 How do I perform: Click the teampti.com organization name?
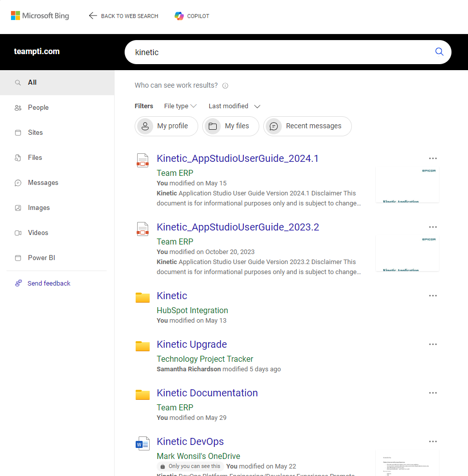pos(37,52)
